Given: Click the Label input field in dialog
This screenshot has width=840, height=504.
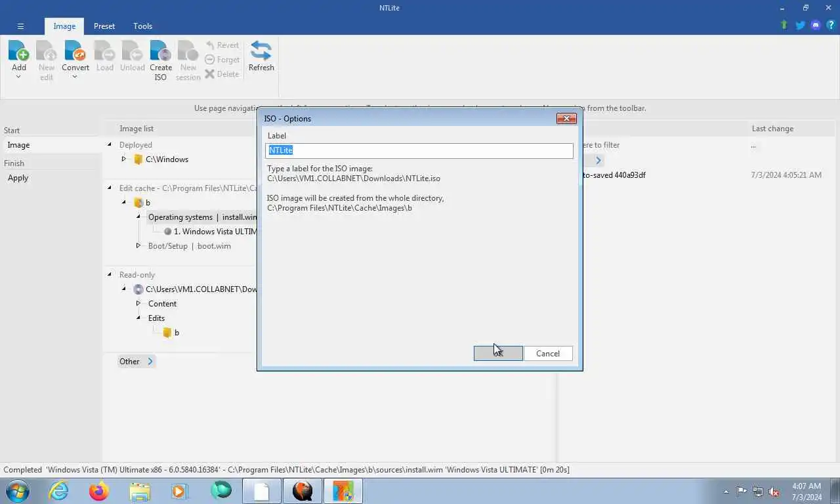Looking at the screenshot, I should (x=419, y=150).
